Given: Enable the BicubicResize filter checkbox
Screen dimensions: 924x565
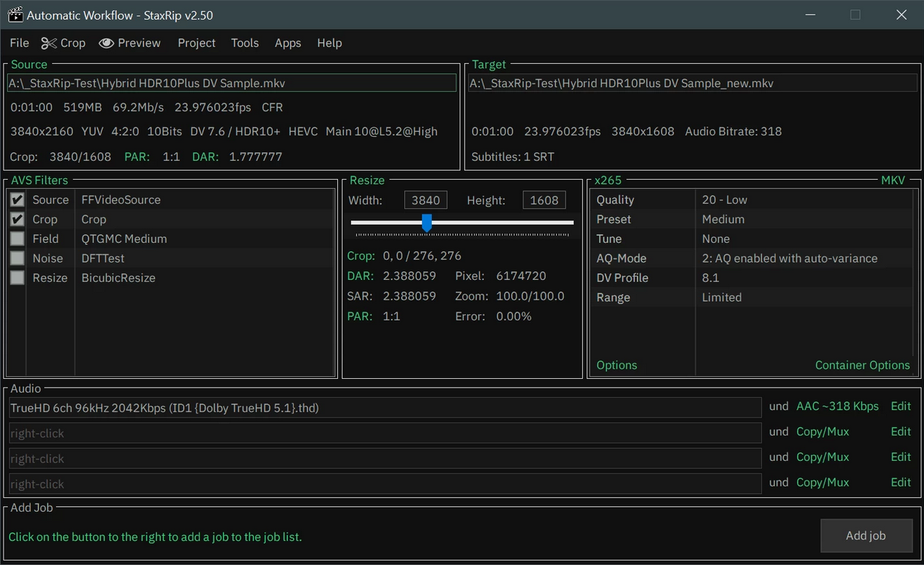Looking at the screenshot, I should coord(17,278).
